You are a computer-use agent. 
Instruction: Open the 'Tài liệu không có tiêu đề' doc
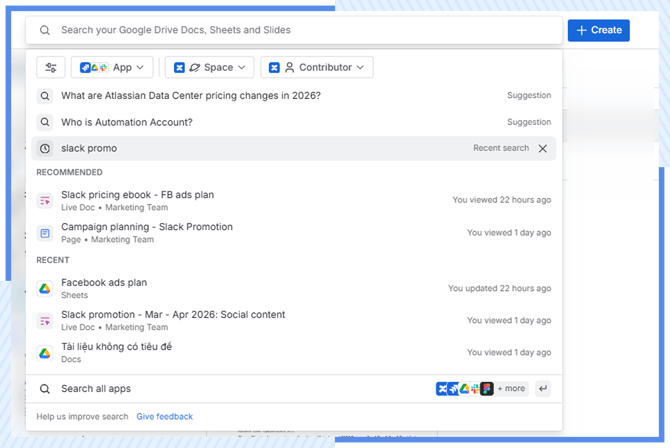pyautogui.click(x=294, y=352)
